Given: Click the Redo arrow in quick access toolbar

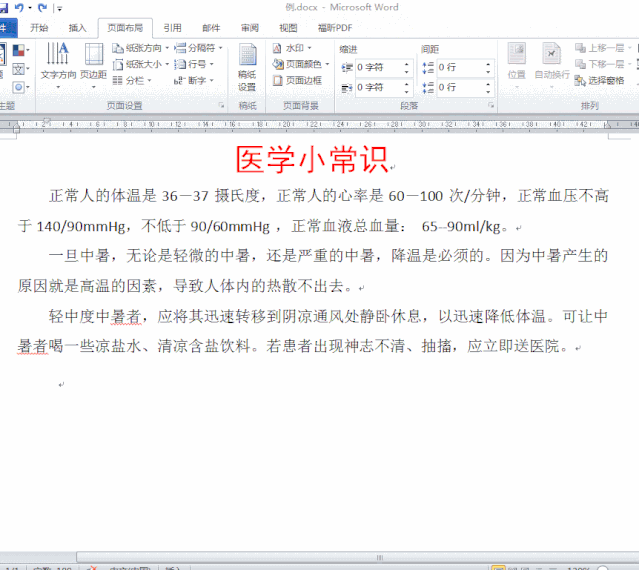Looking at the screenshot, I should [x=42, y=7].
